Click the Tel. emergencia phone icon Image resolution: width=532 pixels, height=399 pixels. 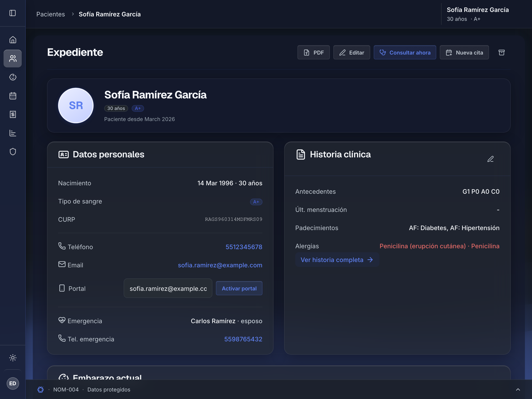62,338
